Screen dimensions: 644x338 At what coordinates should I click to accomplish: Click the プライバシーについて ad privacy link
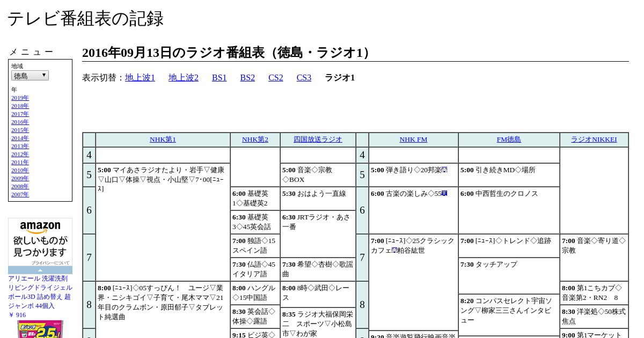[50, 263]
